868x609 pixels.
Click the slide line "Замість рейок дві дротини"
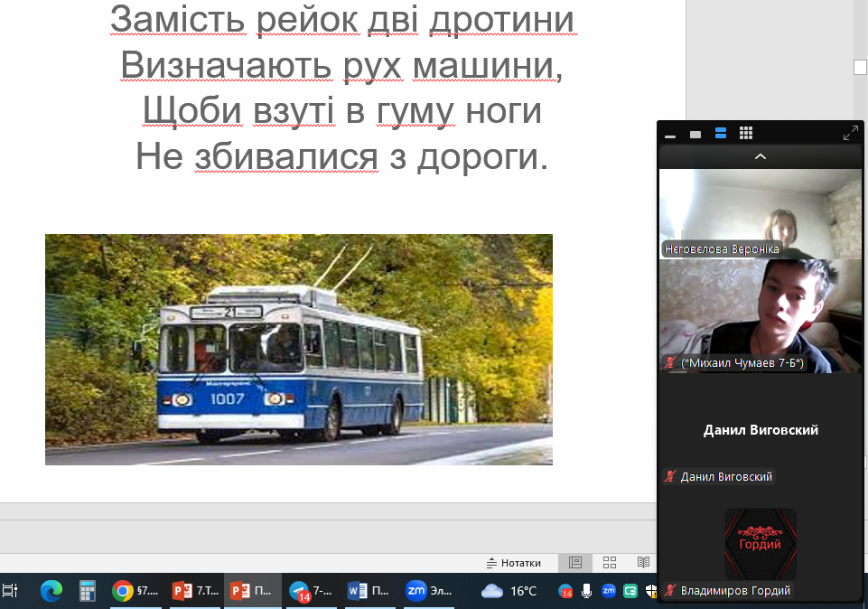(342, 20)
